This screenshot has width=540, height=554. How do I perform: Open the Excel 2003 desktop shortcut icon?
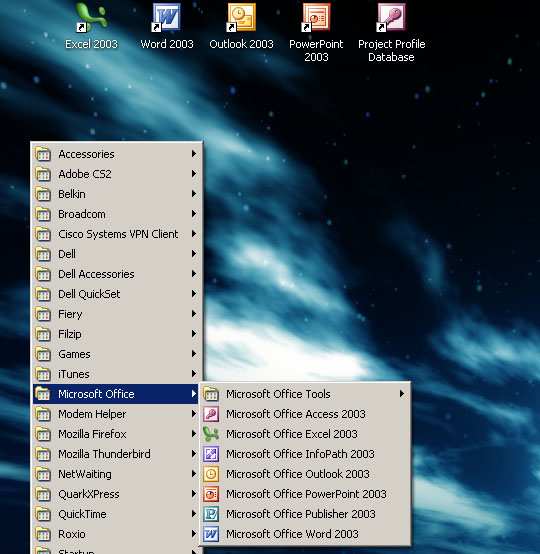pyautogui.click(x=91, y=17)
